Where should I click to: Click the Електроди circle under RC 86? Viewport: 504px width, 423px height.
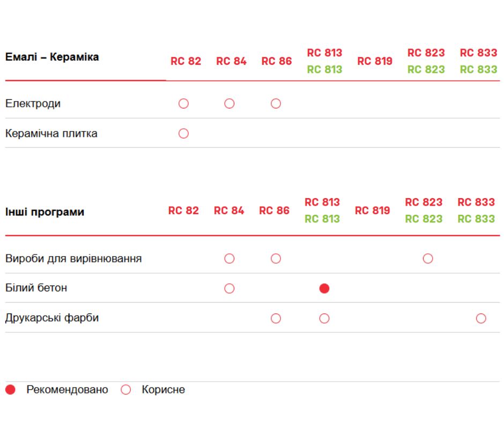[276, 104]
